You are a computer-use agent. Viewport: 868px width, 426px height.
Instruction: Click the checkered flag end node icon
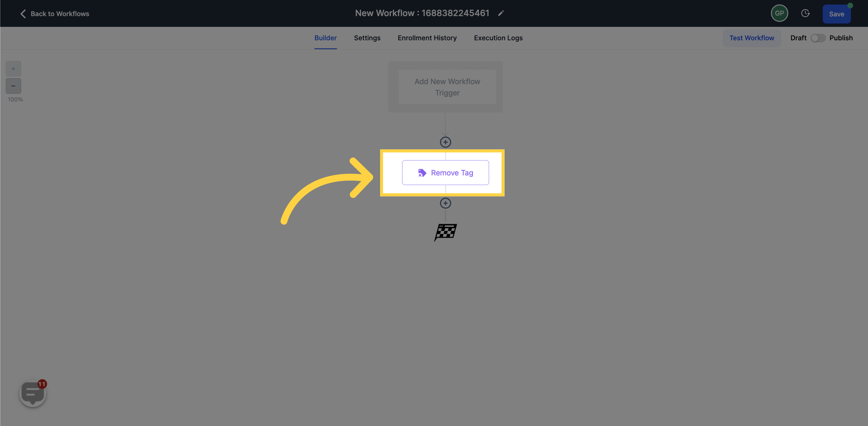[x=446, y=231]
